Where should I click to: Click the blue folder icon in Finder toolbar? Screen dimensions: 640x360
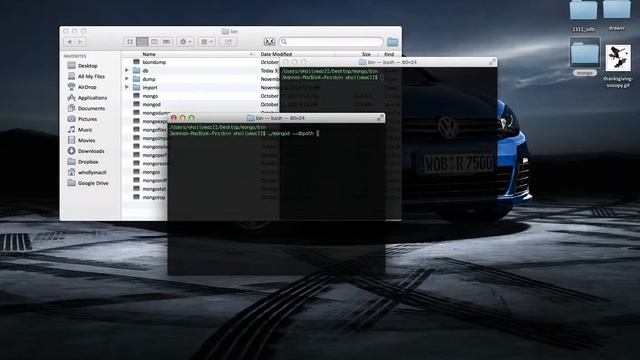click(x=392, y=42)
